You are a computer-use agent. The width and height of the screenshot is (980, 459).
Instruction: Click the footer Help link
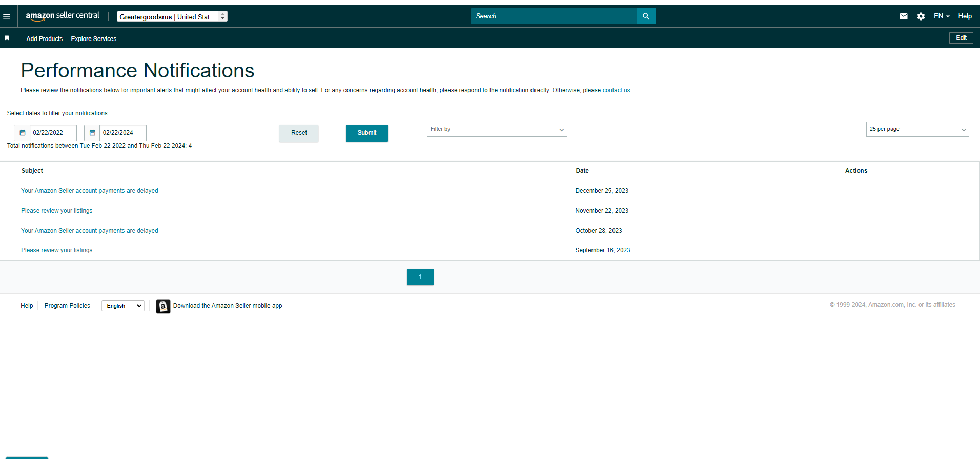click(x=27, y=306)
